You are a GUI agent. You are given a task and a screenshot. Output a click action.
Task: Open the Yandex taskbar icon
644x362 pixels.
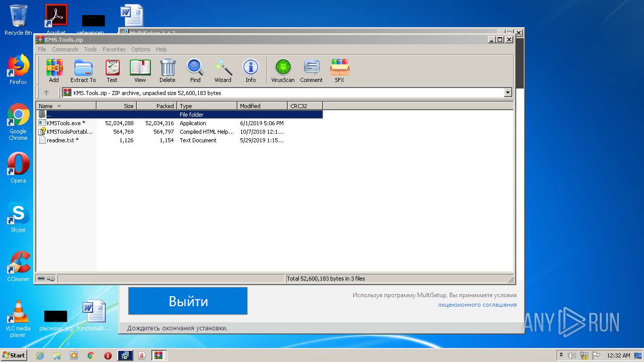pyautogui.click(x=142, y=355)
